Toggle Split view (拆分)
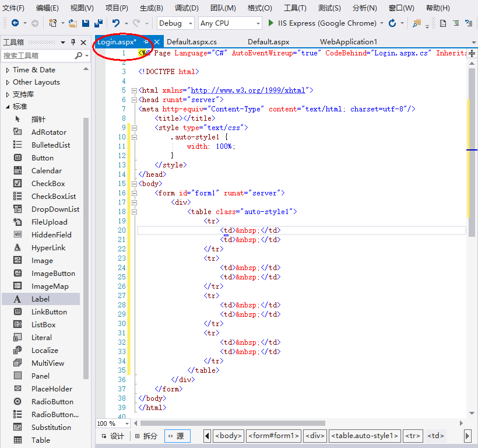This screenshot has width=478, height=448. tap(146, 436)
